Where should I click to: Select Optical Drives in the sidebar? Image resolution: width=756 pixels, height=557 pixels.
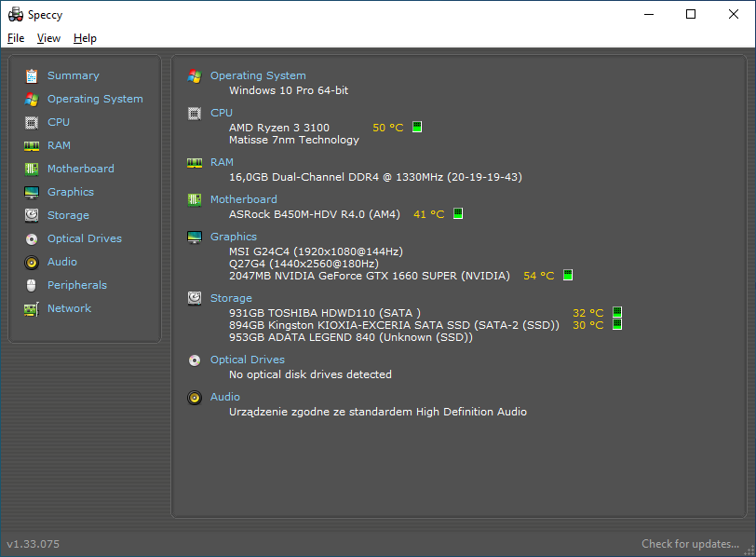[85, 238]
